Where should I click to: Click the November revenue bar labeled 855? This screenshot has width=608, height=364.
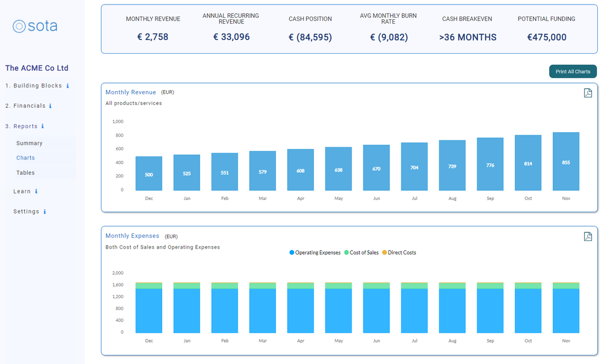[566, 161]
